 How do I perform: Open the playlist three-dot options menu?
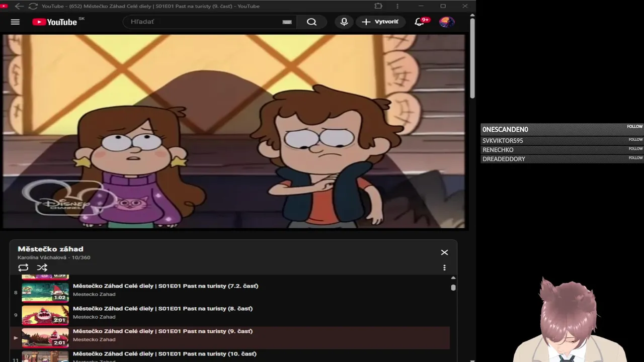(444, 268)
